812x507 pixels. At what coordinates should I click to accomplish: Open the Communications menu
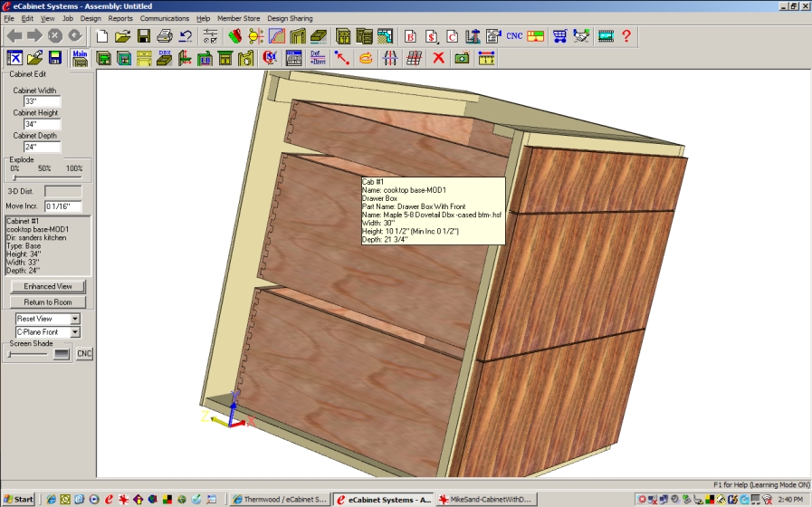165,18
